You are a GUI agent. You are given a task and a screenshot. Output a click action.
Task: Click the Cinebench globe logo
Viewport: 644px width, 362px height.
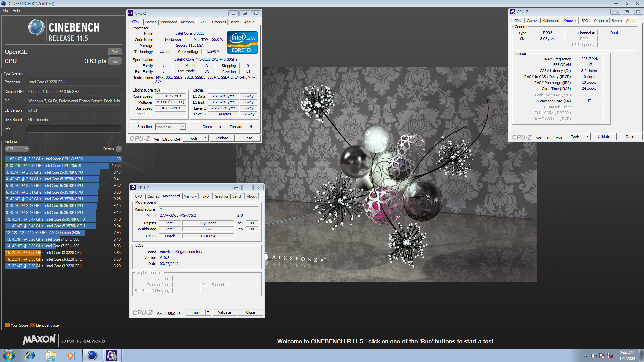point(36,27)
